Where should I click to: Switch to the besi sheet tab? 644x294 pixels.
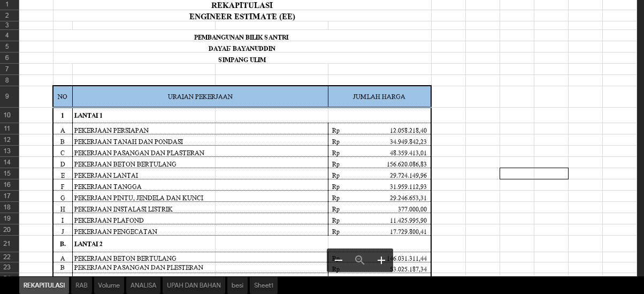[x=237, y=285]
